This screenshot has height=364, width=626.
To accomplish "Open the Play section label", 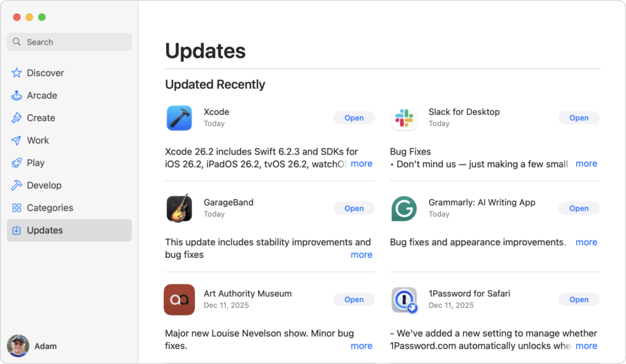I will (36, 163).
